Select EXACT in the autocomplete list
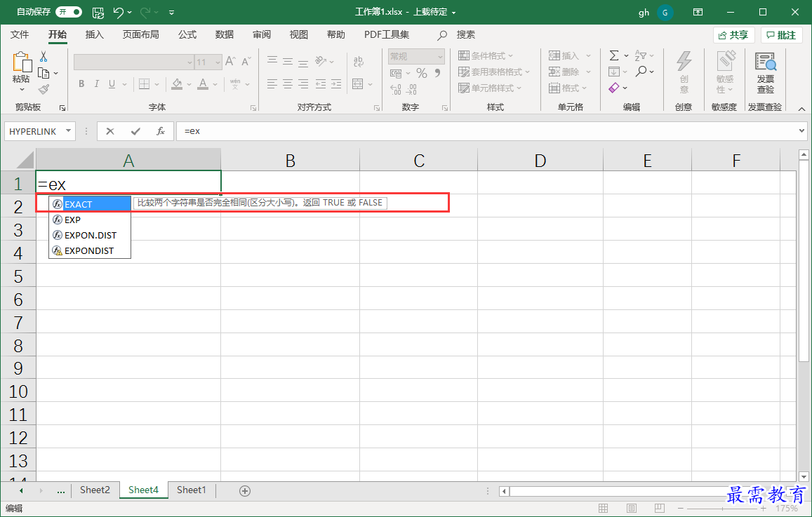The height and width of the screenshot is (517, 812). coord(90,204)
